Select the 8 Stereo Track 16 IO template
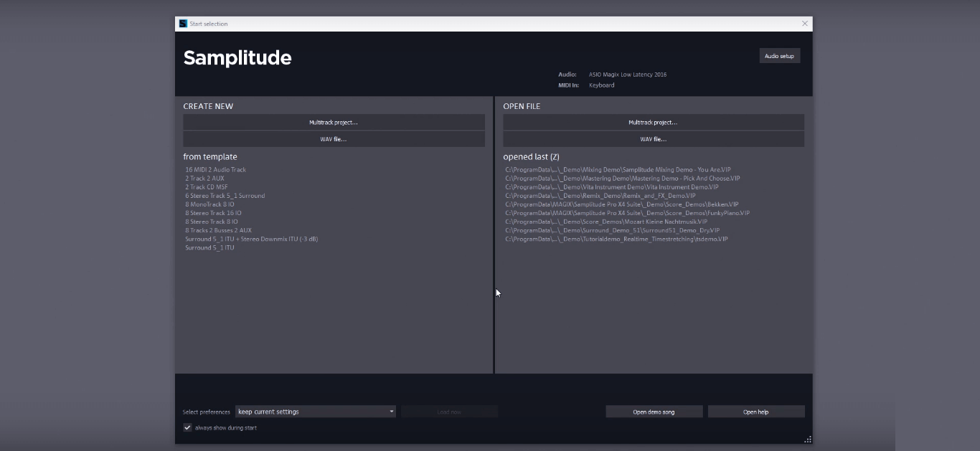Screen dimensions: 980x451 [213, 213]
